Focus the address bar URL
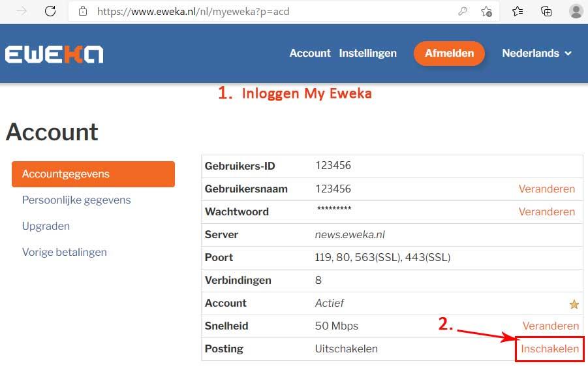The height and width of the screenshot is (370, 588). point(193,12)
